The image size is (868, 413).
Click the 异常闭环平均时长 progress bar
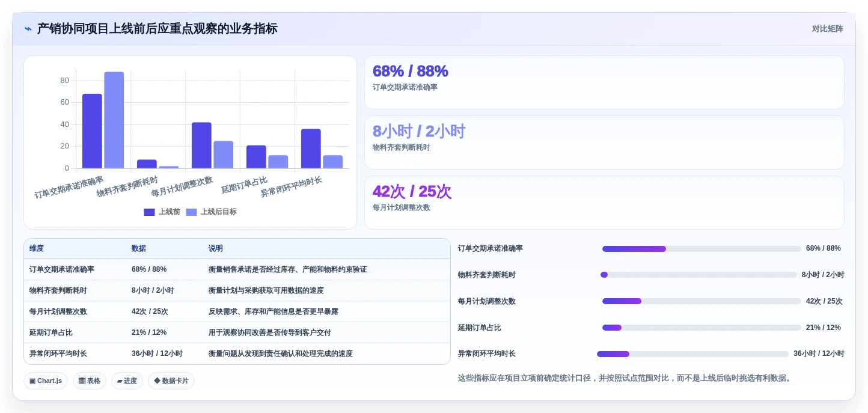[692, 354]
